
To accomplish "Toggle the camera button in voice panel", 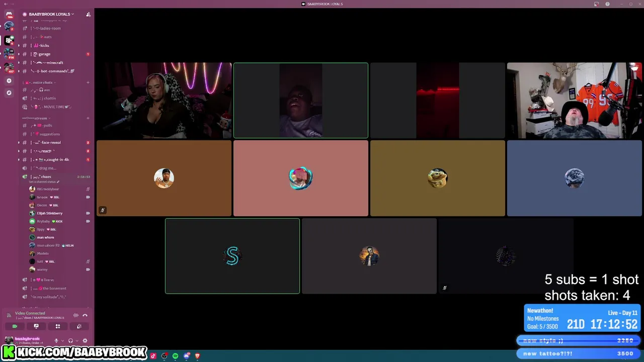I will (15, 326).
